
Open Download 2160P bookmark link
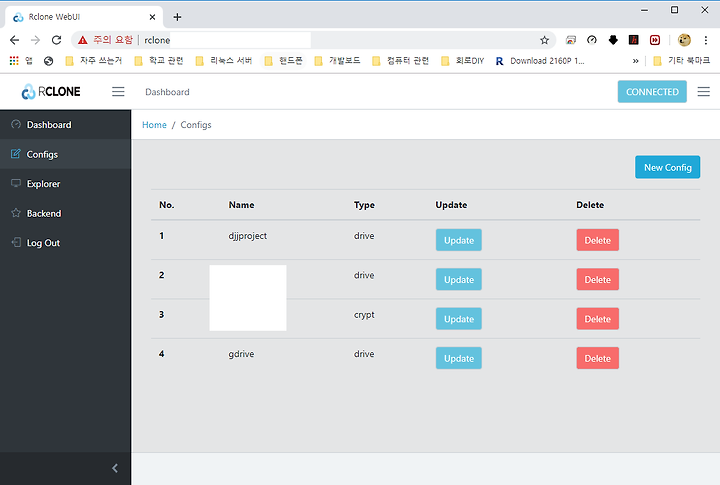click(x=540, y=61)
